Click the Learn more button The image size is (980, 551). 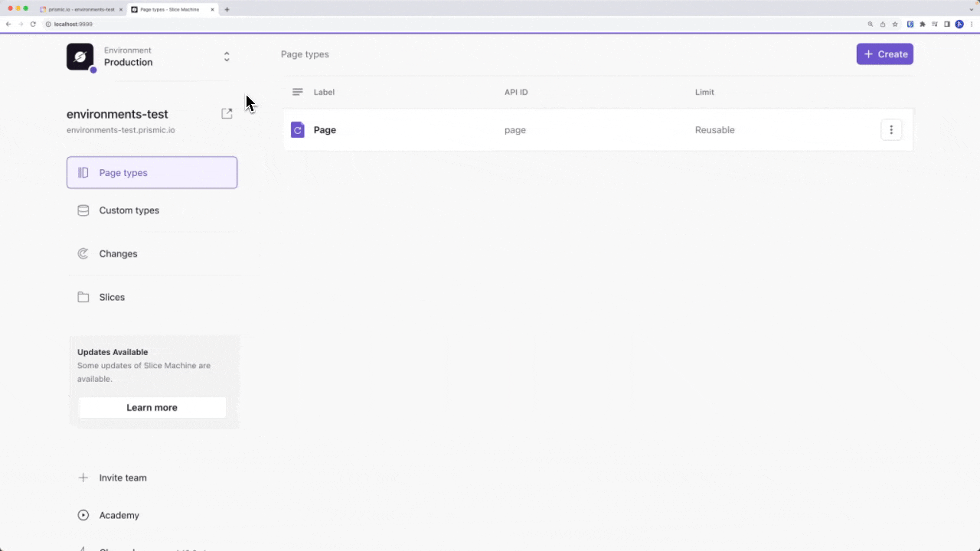[152, 408]
